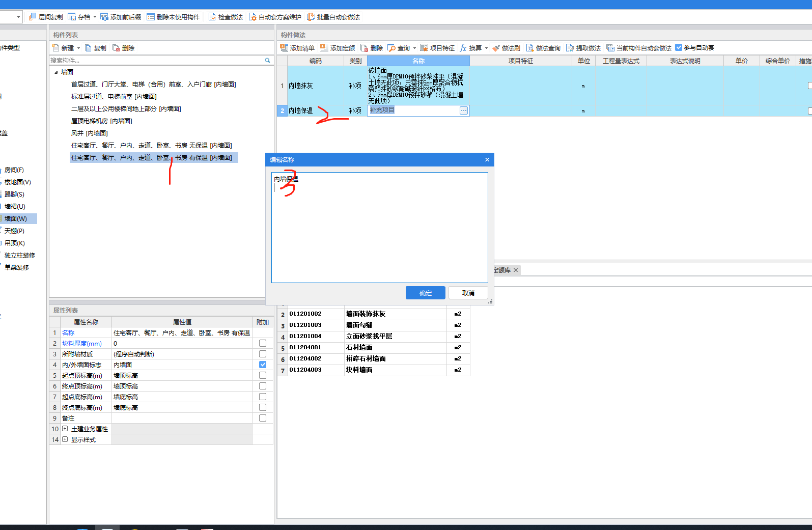Click 取消 in the 编辑名称 dialog
812x530 pixels.
tap(468, 293)
